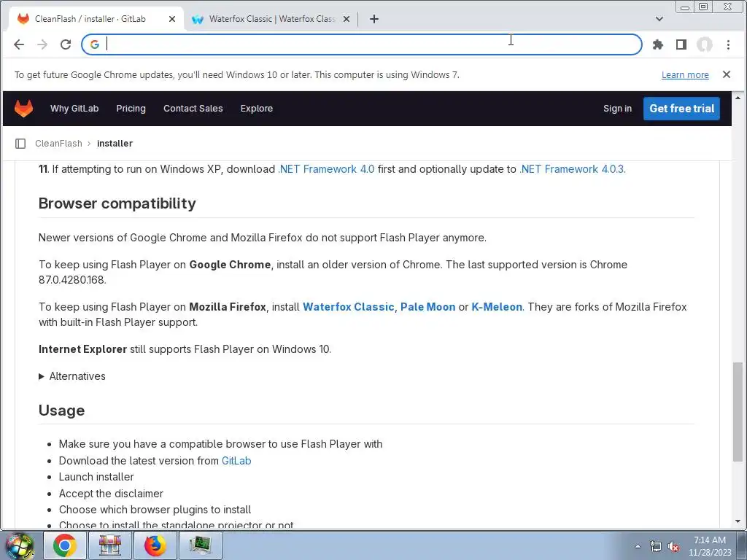Click Contact Sales in the GitLab header

click(x=193, y=109)
